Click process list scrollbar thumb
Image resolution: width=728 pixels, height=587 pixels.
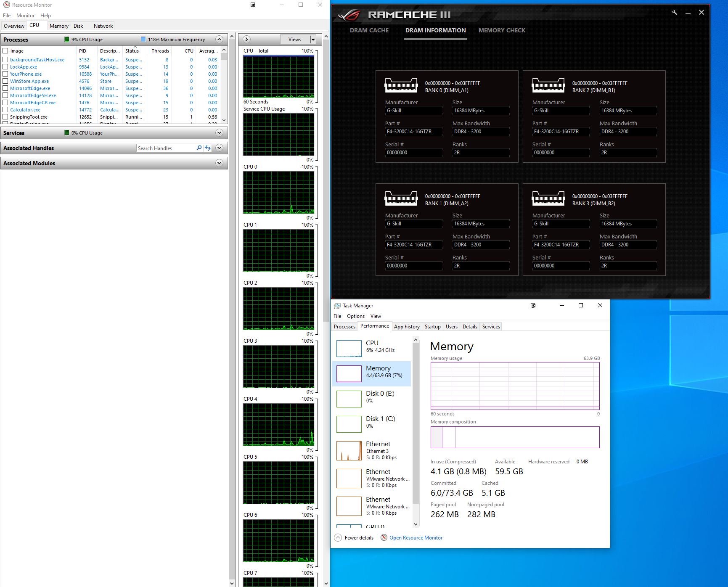tap(224, 57)
